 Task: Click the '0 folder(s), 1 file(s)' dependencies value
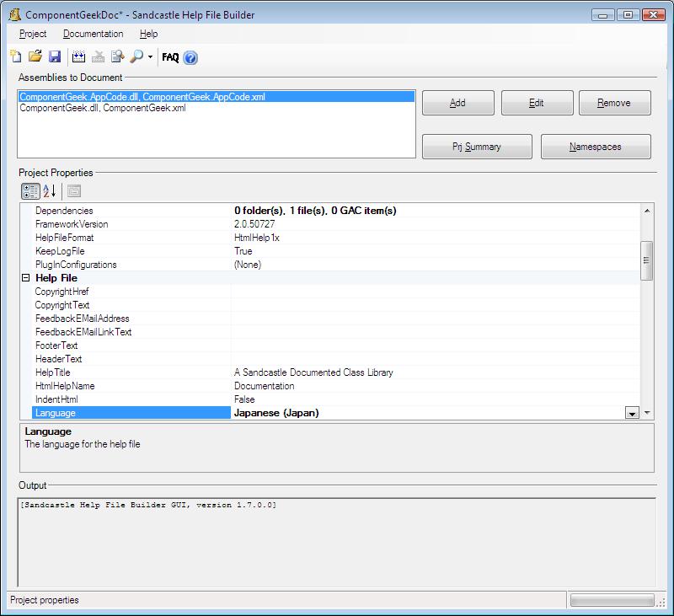click(x=315, y=211)
